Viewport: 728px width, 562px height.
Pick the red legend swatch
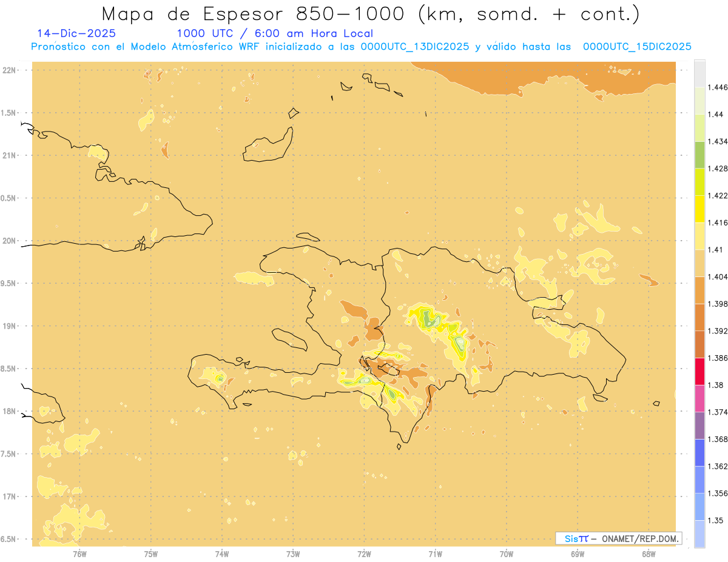(x=699, y=371)
